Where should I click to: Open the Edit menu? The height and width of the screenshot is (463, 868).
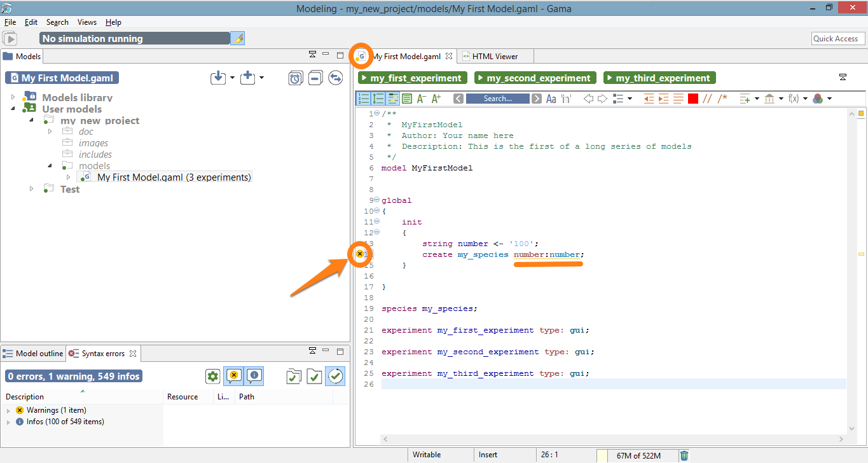coord(31,22)
